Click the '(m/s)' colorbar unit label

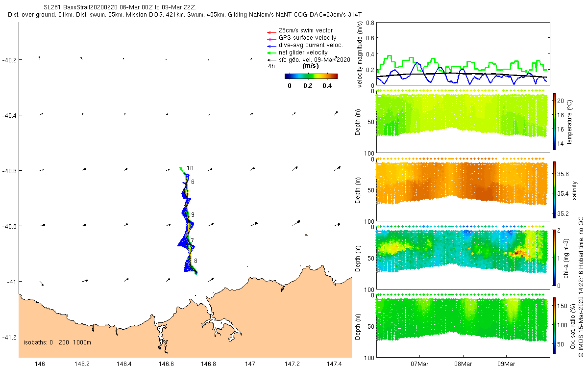(x=311, y=66)
